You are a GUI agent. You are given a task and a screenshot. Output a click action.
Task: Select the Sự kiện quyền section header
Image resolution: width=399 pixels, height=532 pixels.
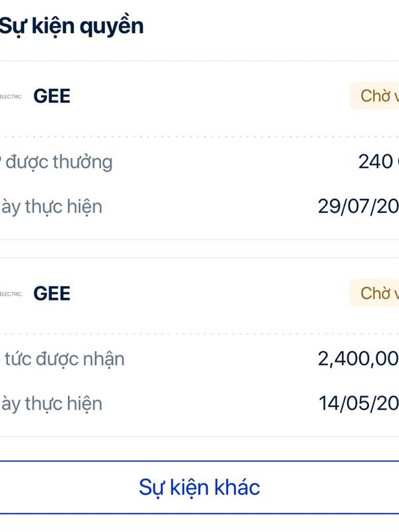click(72, 26)
